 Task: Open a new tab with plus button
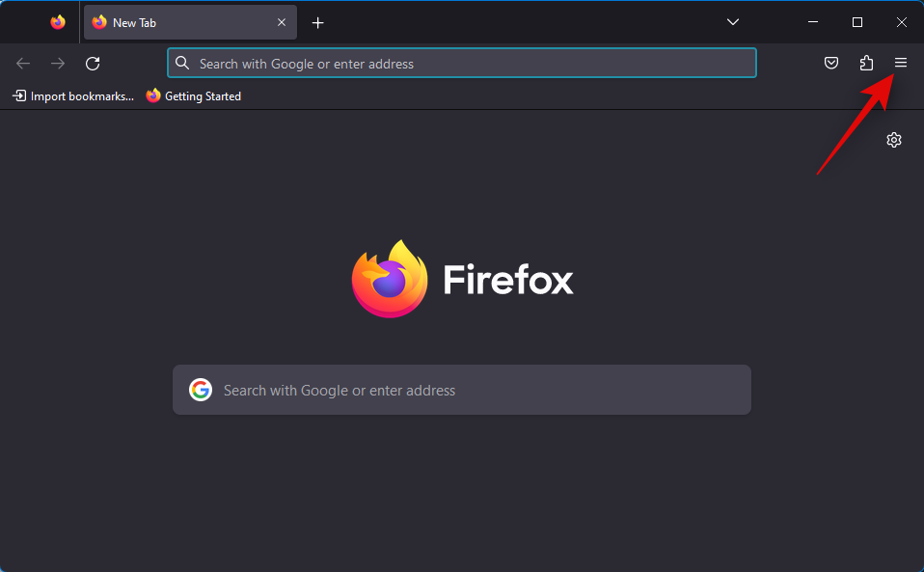click(317, 23)
